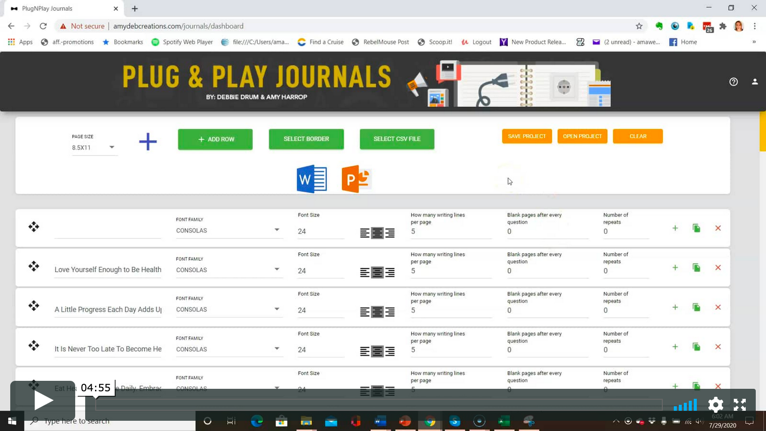Image resolution: width=766 pixels, height=431 pixels.
Task: Adjust the video volume bars
Action: tap(685, 405)
